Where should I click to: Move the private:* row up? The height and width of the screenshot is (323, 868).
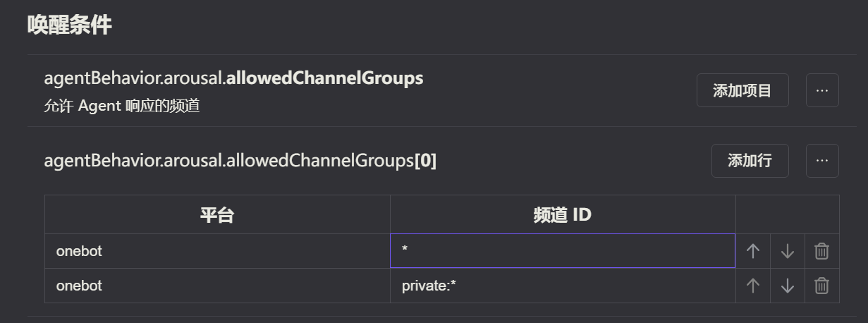tap(752, 286)
